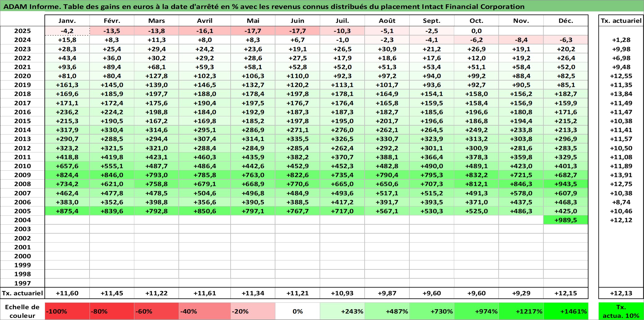Click the -20% pale red scale swatch
The height and width of the screenshot is (320, 644).
pos(253,311)
